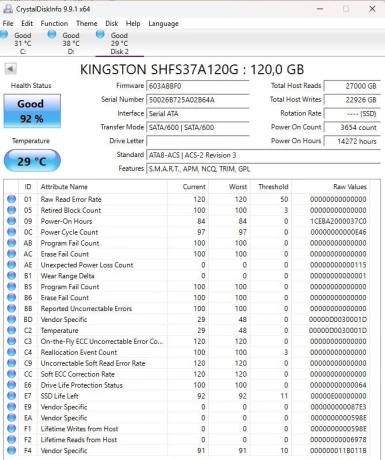Click the Total Host Writes value 22926 GB
This screenshot has width=385, height=460.
click(x=352, y=100)
